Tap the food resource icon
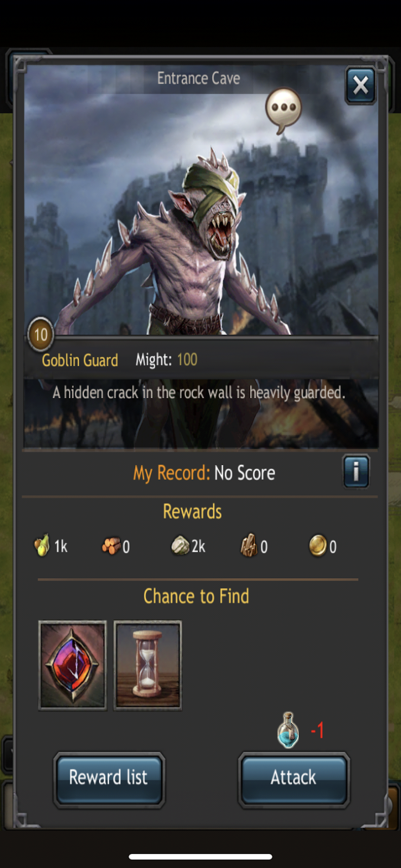Screen dimensions: 401x868 point(42,545)
